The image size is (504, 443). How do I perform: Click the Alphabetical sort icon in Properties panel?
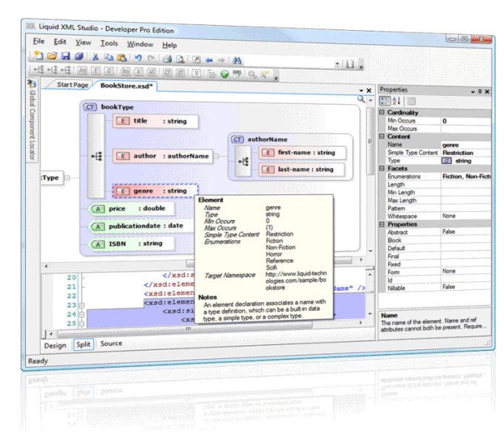396,101
